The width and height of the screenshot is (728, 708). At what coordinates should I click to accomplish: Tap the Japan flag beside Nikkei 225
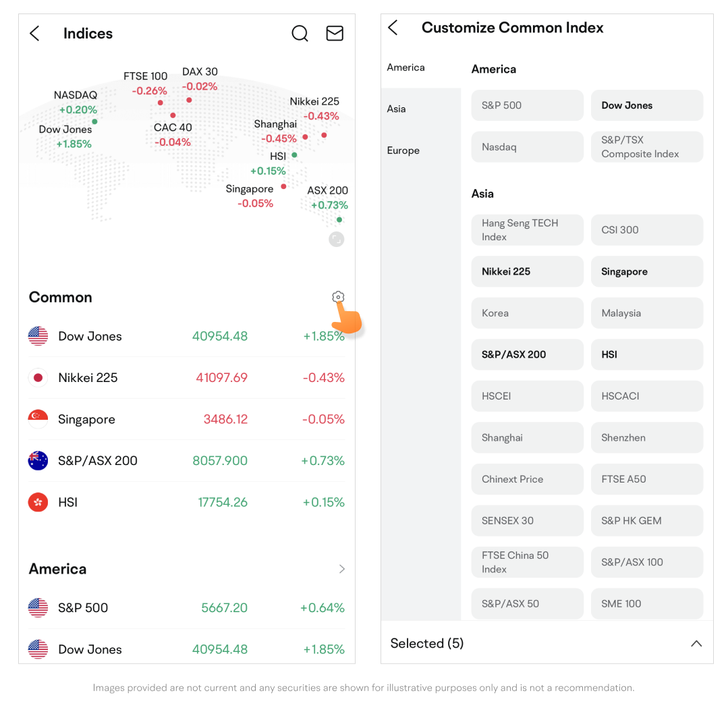click(x=38, y=378)
